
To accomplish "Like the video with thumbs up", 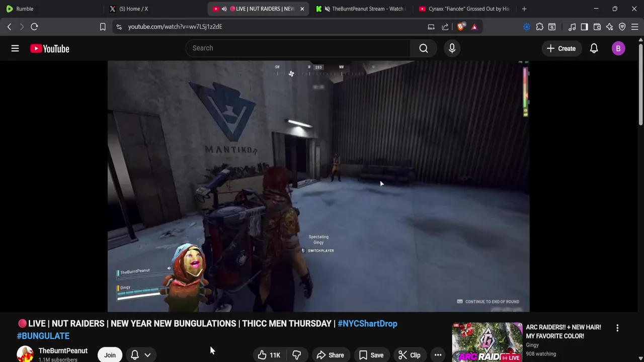I will (269, 355).
